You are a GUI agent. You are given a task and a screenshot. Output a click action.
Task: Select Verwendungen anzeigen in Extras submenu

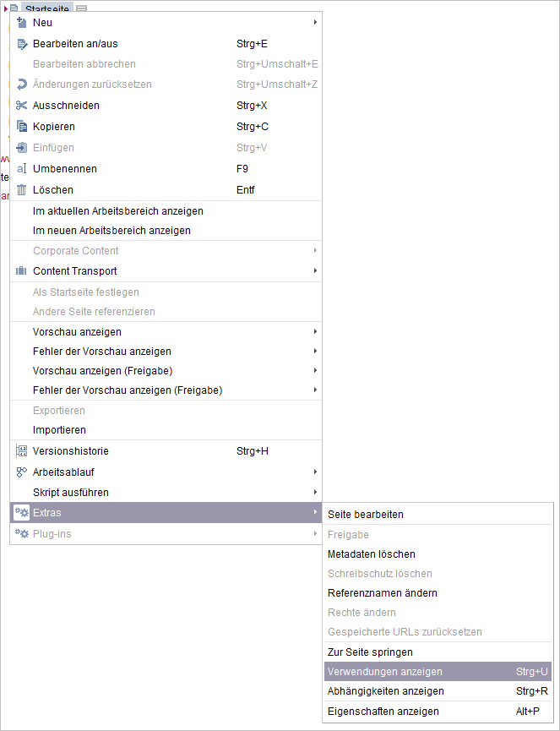[x=438, y=671]
